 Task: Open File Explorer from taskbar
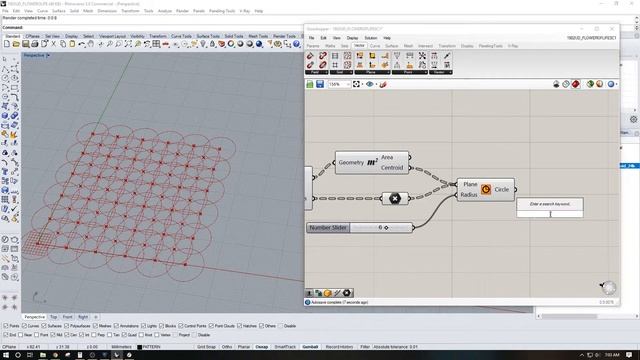point(42,355)
